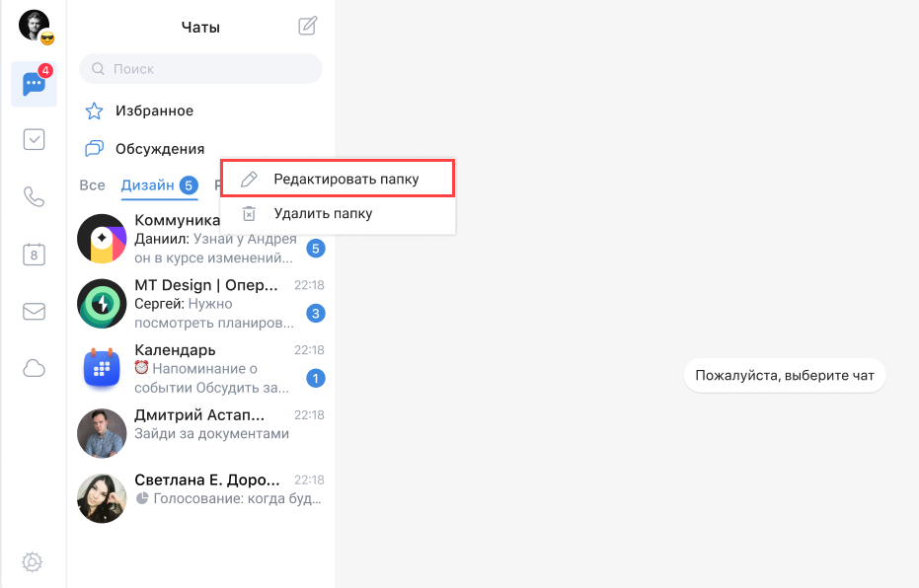919x588 pixels.
Task: Open the Cloud storage icon
Action: (34, 369)
